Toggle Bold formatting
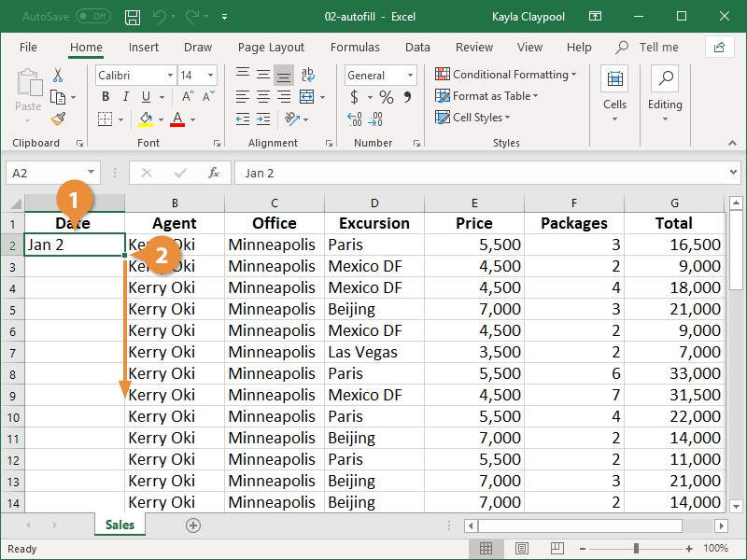The image size is (747, 560). tap(106, 97)
